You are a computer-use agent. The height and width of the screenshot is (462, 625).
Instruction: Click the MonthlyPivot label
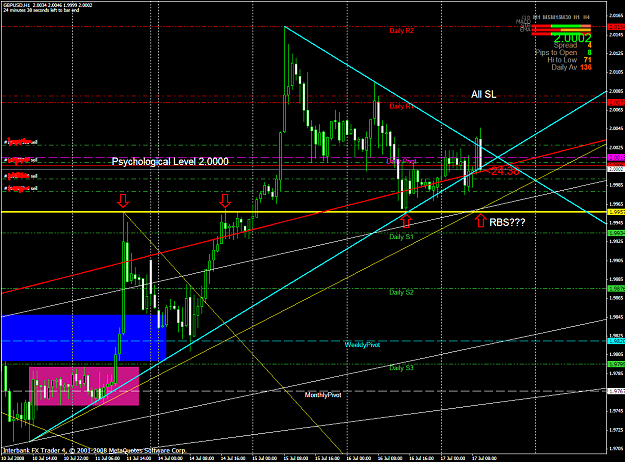click(x=323, y=395)
